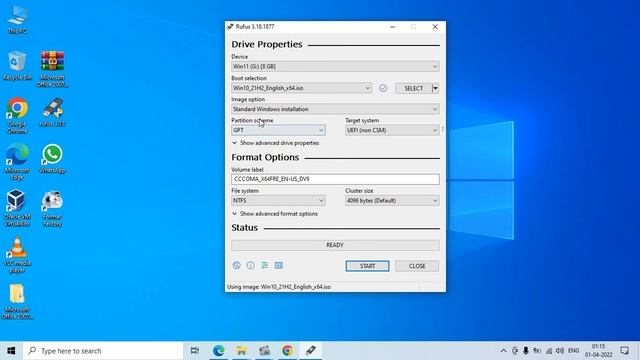
Task: Select the Format Factory desktop shortcut
Action: 52,208
